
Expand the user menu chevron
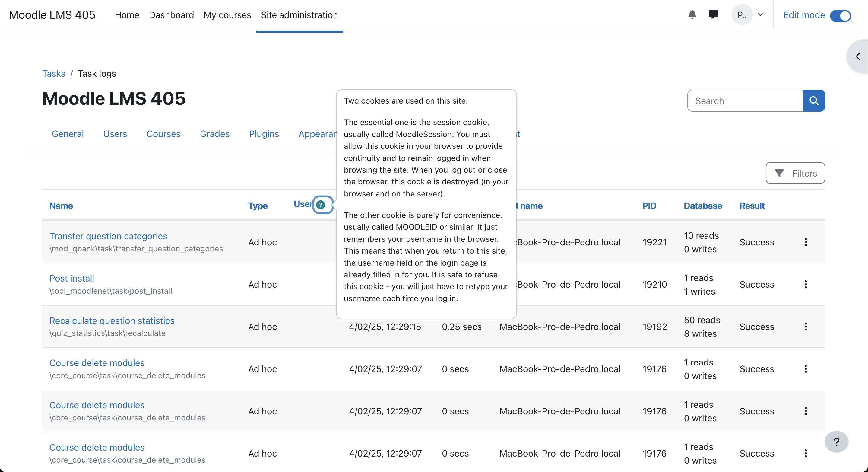pyautogui.click(x=760, y=15)
